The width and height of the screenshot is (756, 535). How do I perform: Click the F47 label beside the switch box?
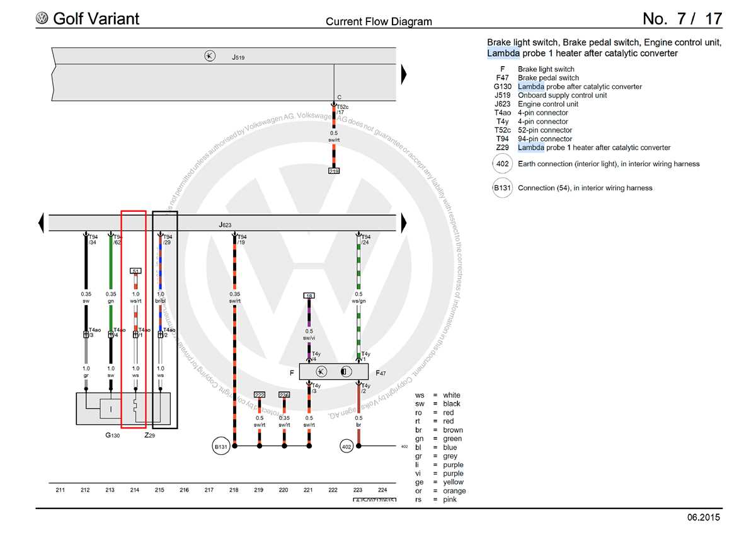click(x=381, y=373)
